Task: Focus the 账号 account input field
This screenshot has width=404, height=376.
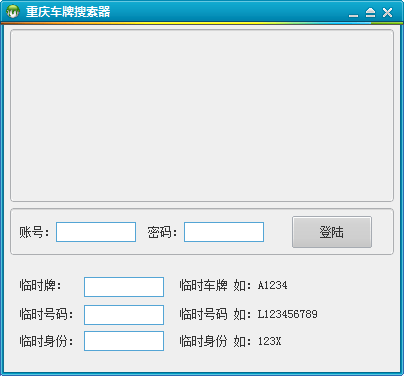Action: point(96,232)
